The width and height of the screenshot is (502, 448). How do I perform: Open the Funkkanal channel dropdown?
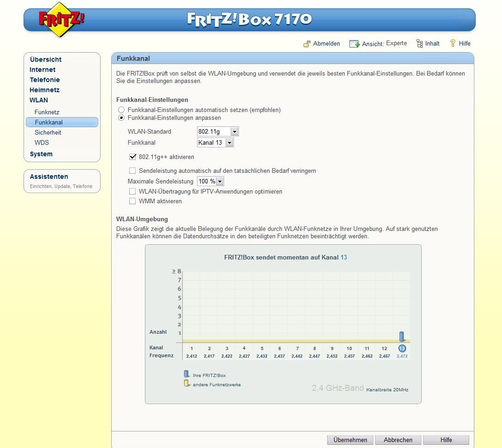(215, 142)
